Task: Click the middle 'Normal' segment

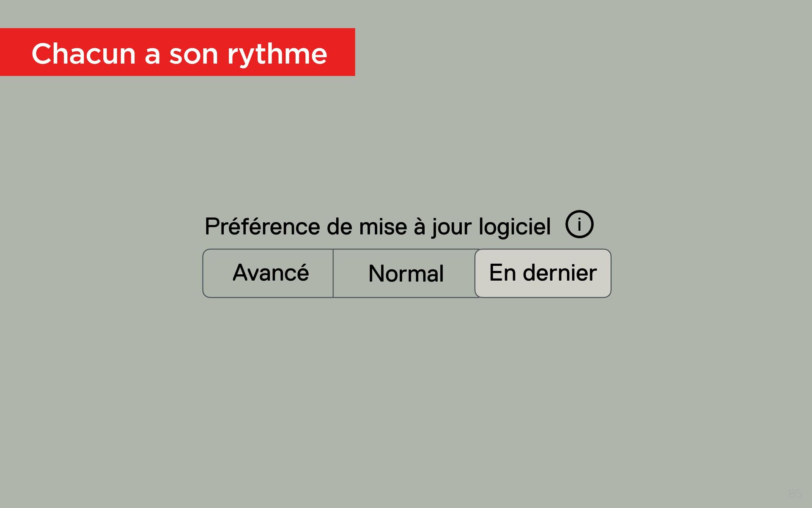Action: click(x=406, y=273)
